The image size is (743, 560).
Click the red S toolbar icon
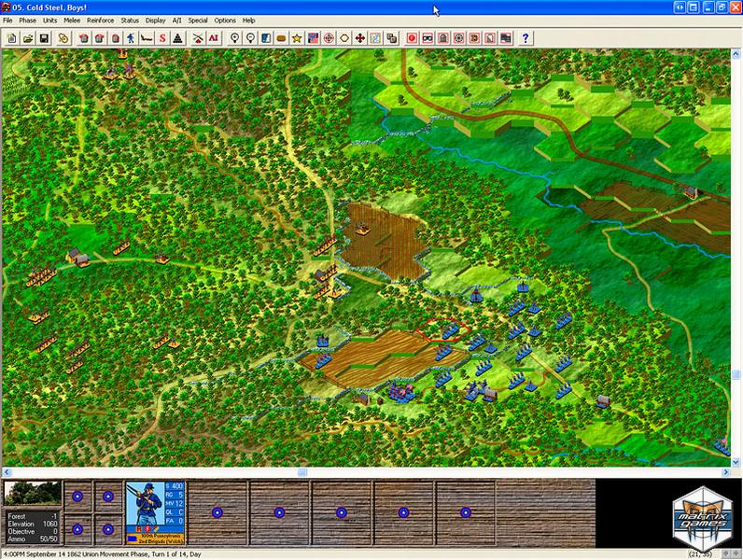162,38
